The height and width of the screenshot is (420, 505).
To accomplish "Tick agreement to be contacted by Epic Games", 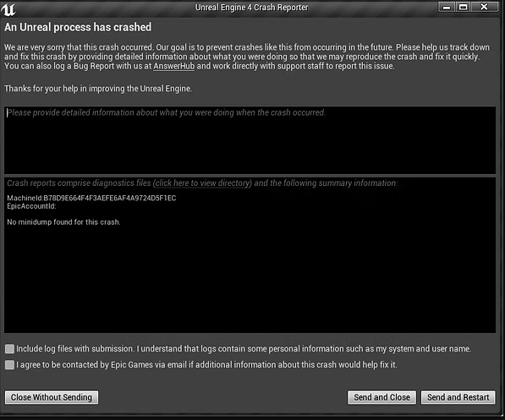I will tap(9, 364).
